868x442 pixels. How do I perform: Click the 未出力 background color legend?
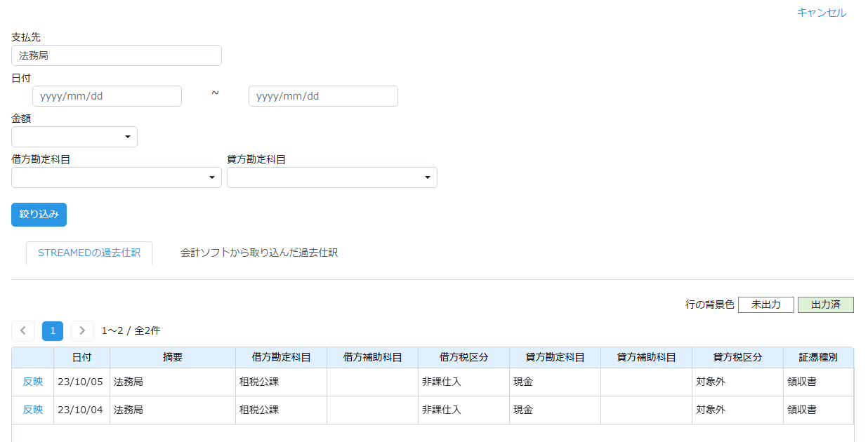pos(765,304)
